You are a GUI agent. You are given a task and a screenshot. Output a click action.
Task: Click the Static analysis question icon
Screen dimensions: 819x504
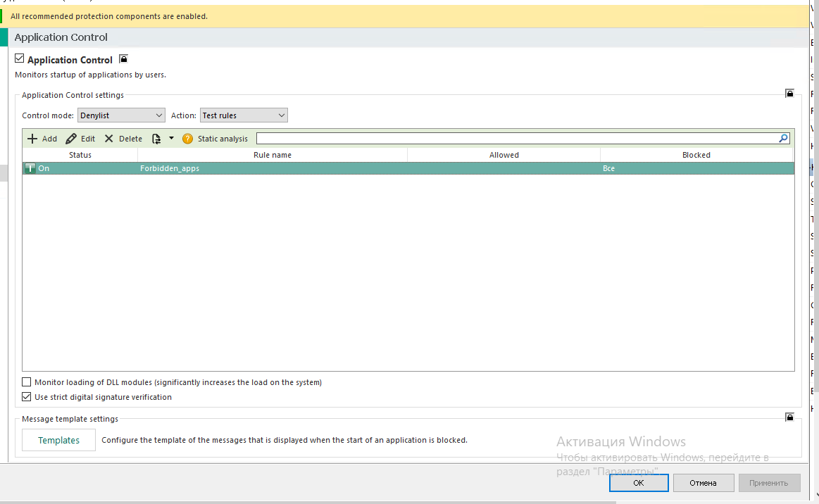[x=187, y=139]
